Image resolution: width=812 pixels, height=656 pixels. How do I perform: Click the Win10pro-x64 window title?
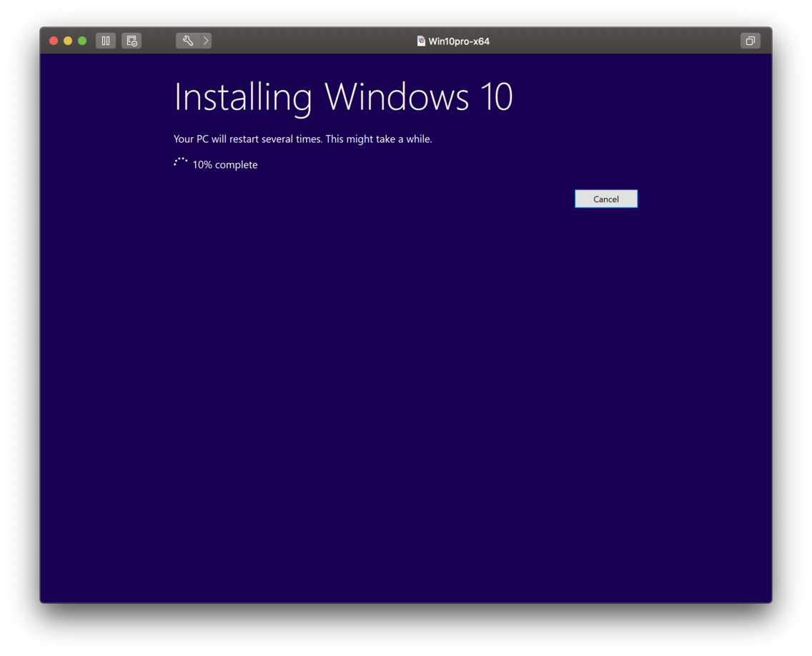[x=459, y=41]
